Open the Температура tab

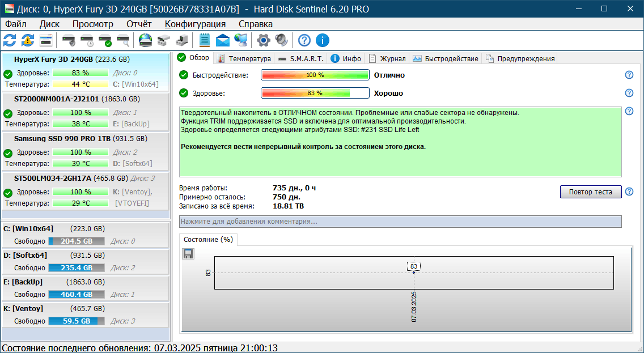click(x=244, y=58)
